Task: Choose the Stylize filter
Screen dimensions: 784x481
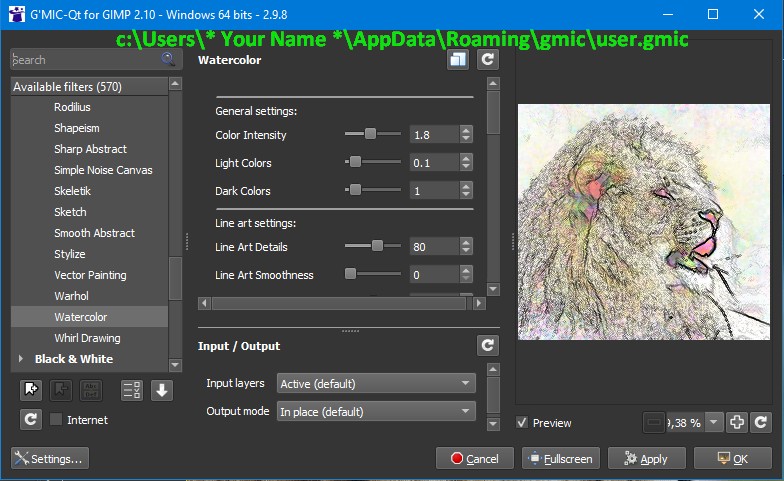Action: (70, 254)
